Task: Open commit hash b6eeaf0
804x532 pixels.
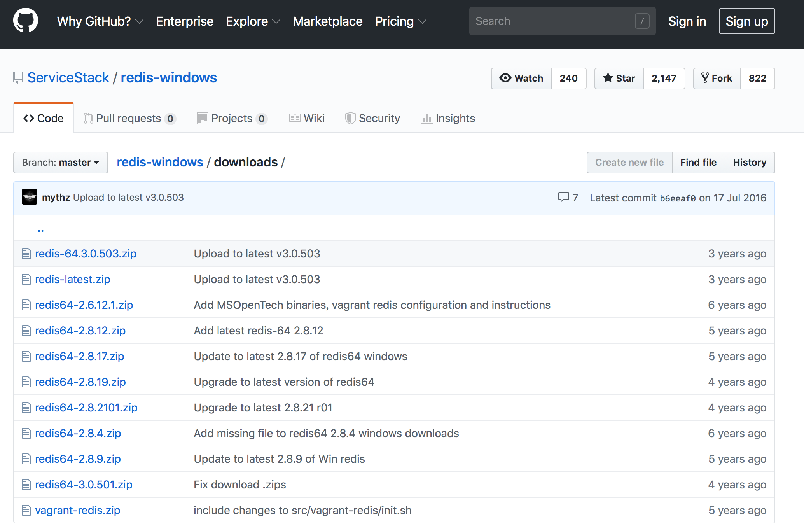Action: (x=678, y=198)
